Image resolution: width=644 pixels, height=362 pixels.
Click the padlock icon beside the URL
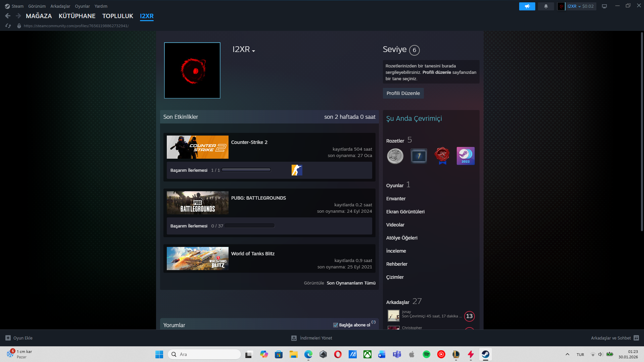point(19,26)
